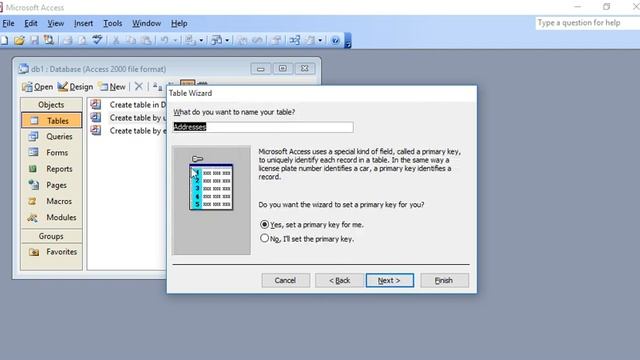The image size is (640, 360).
Task: Click the 'Type a question for help' box
Action: point(588,23)
